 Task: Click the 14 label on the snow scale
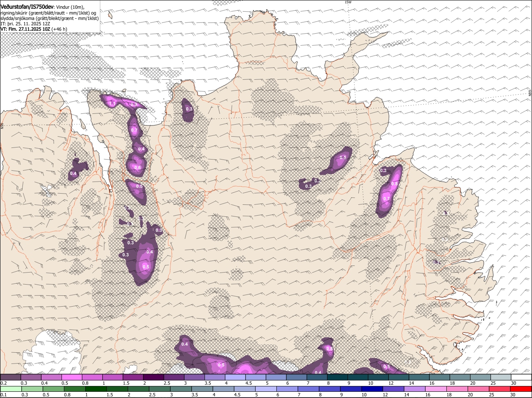click(x=411, y=383)
